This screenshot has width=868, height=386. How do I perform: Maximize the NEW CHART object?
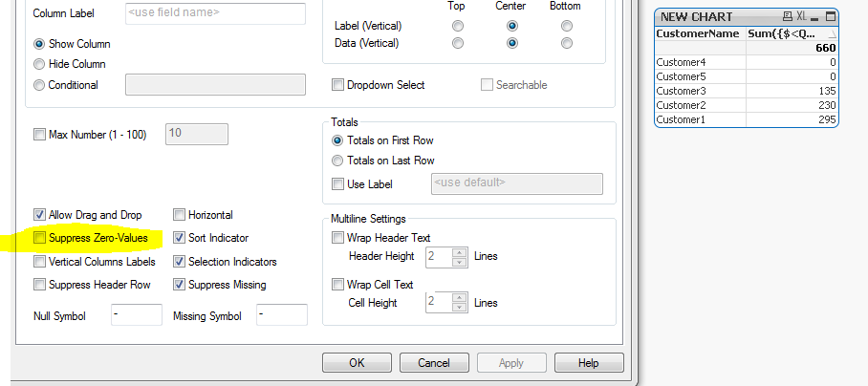point(829,17)
